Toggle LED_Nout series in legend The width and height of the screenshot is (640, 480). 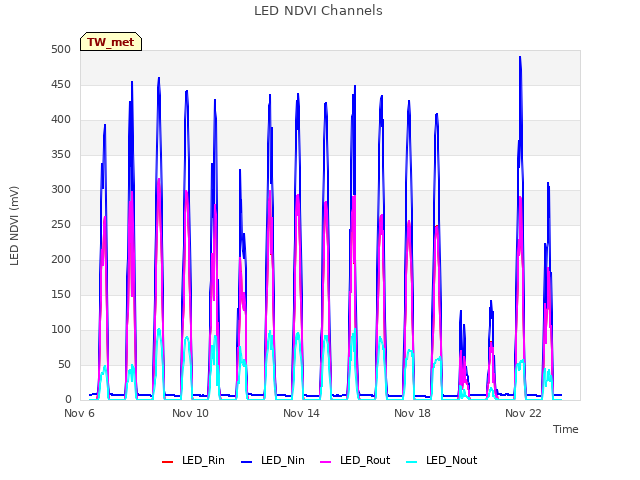click(442, 460)
